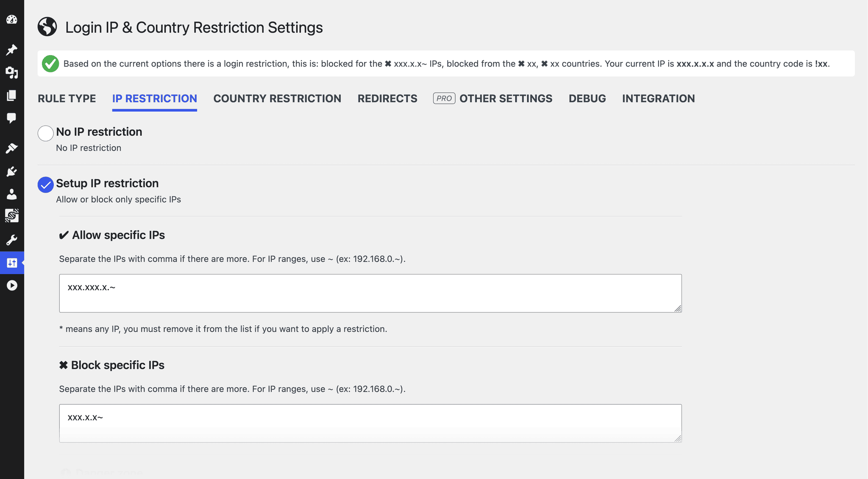Open the Tools wrench icon
The height and width of the screenshot is (479, 868).
(12, 240)
